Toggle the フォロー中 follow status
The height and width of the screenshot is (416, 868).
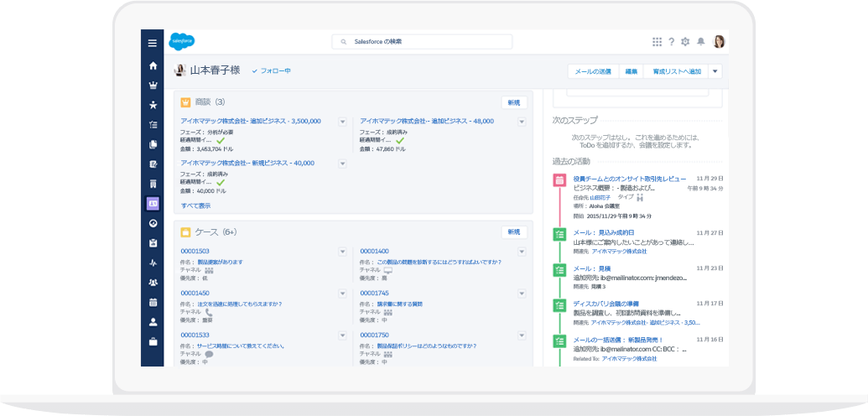pos(271,71)
